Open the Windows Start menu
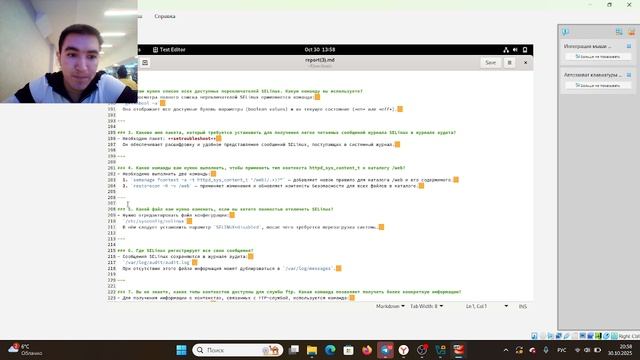 [x=181, y=350]
